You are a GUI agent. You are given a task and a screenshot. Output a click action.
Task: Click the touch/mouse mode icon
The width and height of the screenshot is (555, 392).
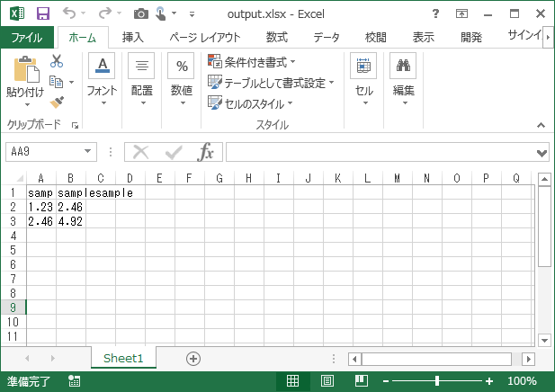[161, 13]
